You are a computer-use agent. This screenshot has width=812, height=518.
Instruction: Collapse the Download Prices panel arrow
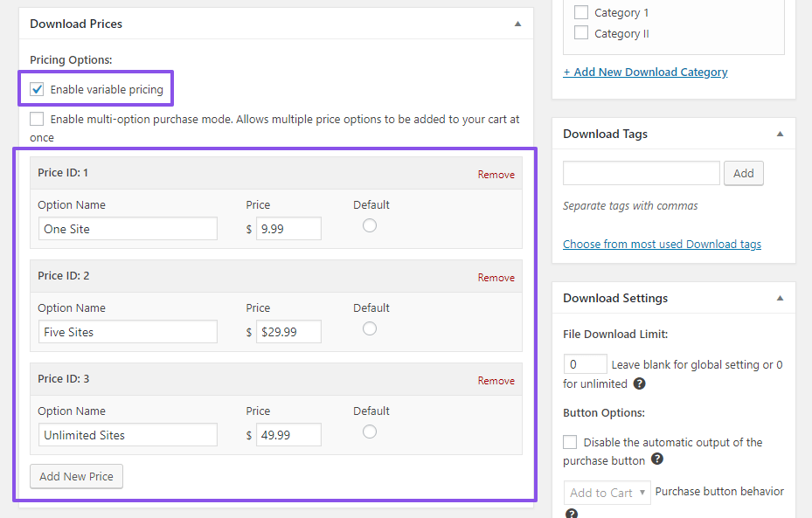point(517,24)
